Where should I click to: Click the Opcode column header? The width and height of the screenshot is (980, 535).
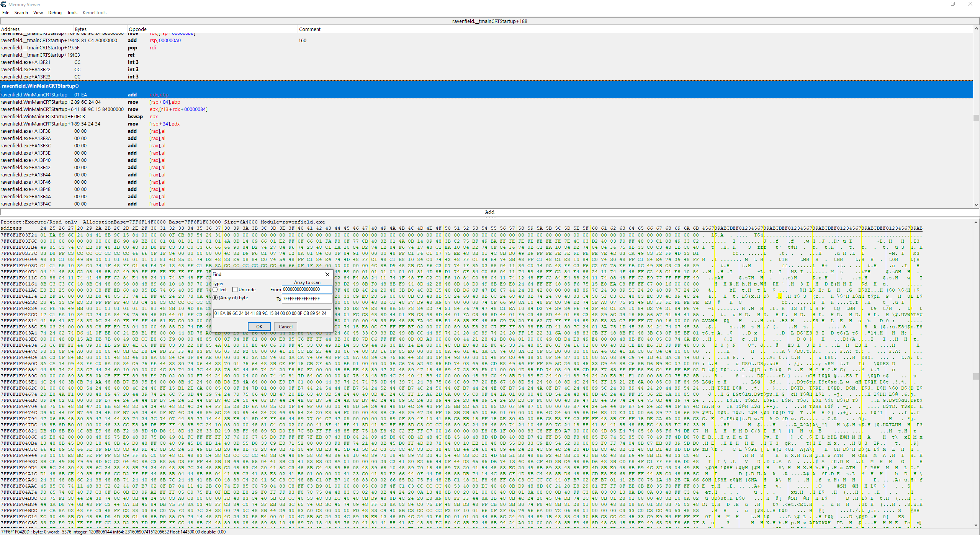coord(213,29)
